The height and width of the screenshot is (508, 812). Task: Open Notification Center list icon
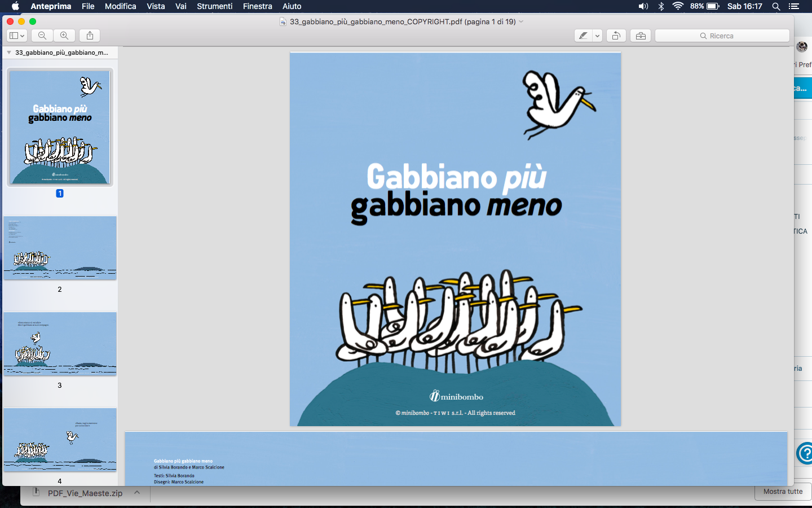[794, 6]
